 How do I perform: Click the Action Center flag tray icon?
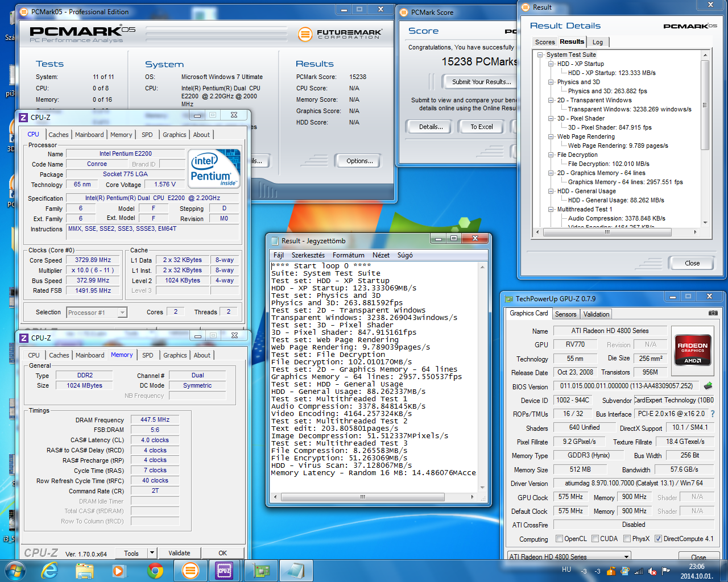click(x=666, y=571)
